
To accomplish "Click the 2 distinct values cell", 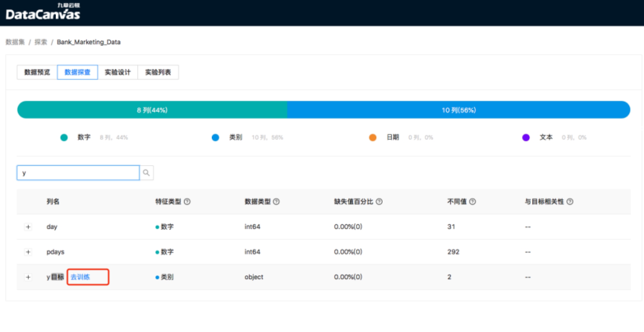I will click(x=449, y=277).
